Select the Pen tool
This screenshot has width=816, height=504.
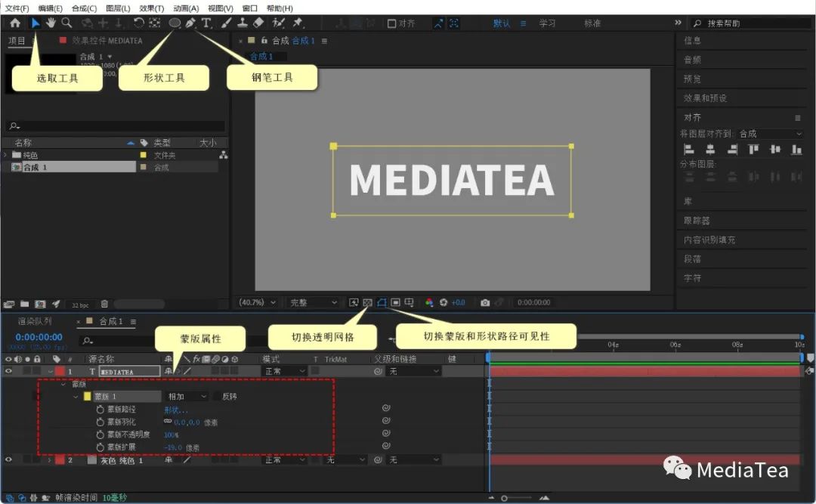190,23
